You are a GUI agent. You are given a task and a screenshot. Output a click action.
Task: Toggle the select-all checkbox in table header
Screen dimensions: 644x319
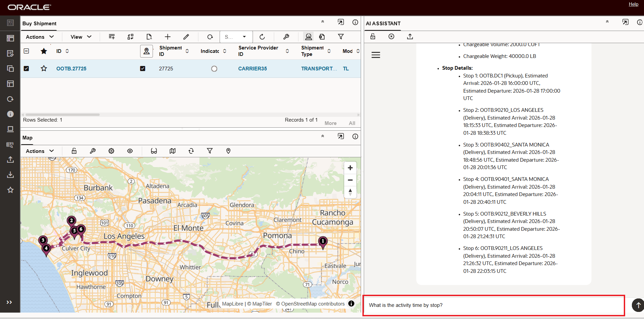pyautogui.click(x=26, y=51)
